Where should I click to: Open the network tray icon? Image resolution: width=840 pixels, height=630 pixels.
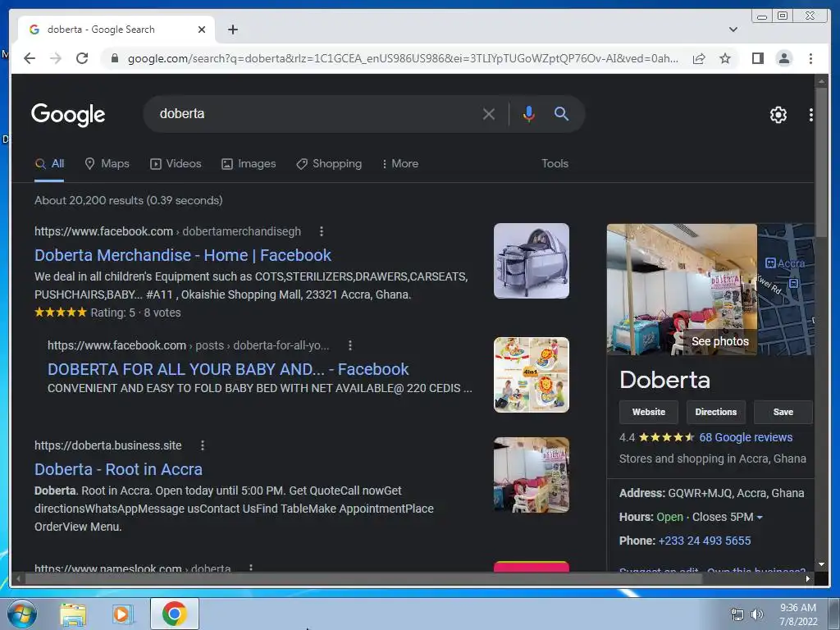(x=737, y=614)
